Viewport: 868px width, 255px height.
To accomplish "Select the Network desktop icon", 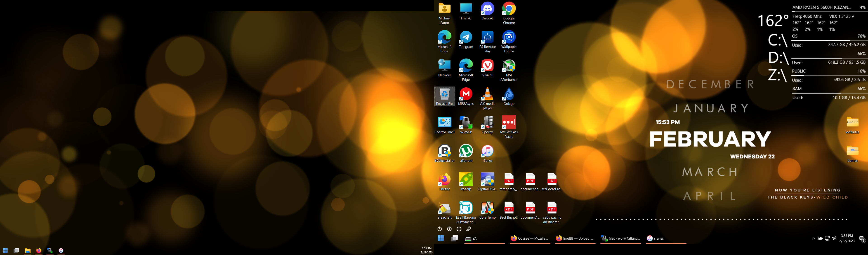I will (444, 68).
